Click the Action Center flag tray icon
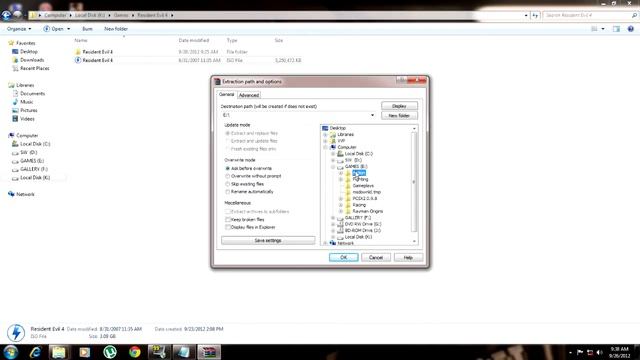 (x=580, y=352)
